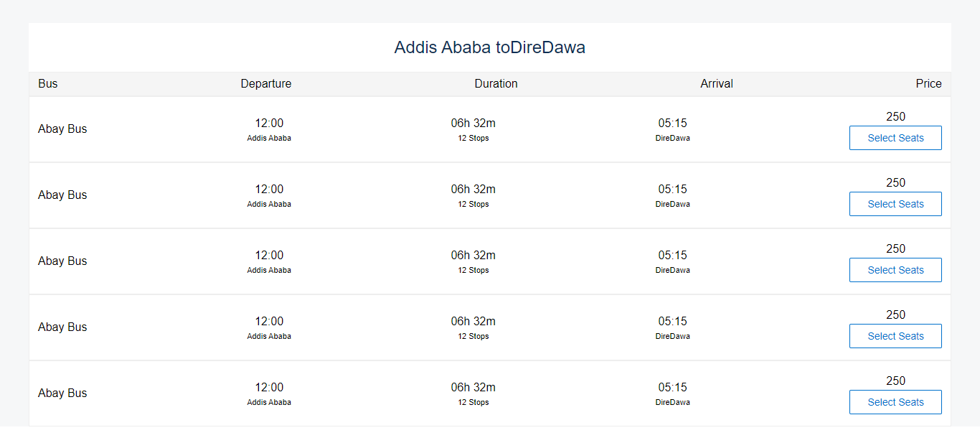Viewport: 980px width, 443px height.
Task: Click the Price column header
Action: click(928, 83)
